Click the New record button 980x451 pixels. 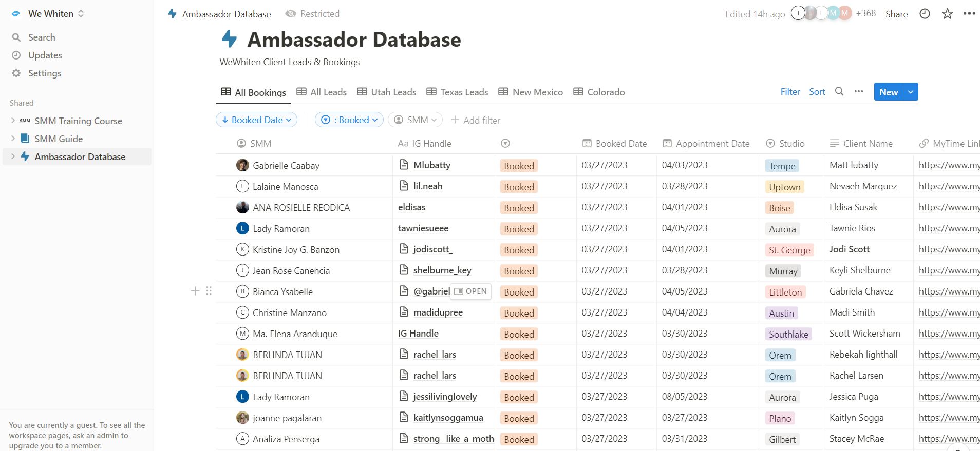click(x=889, y=92)
